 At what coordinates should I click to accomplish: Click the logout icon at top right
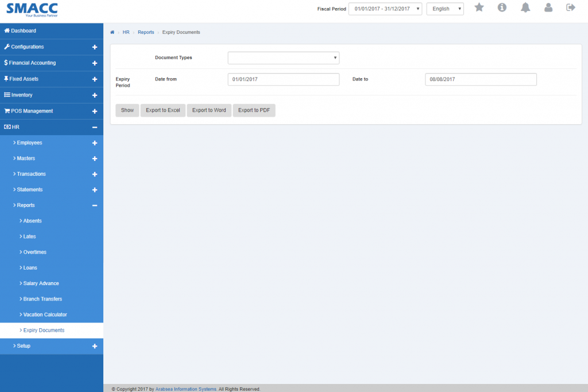coord(570,7)
